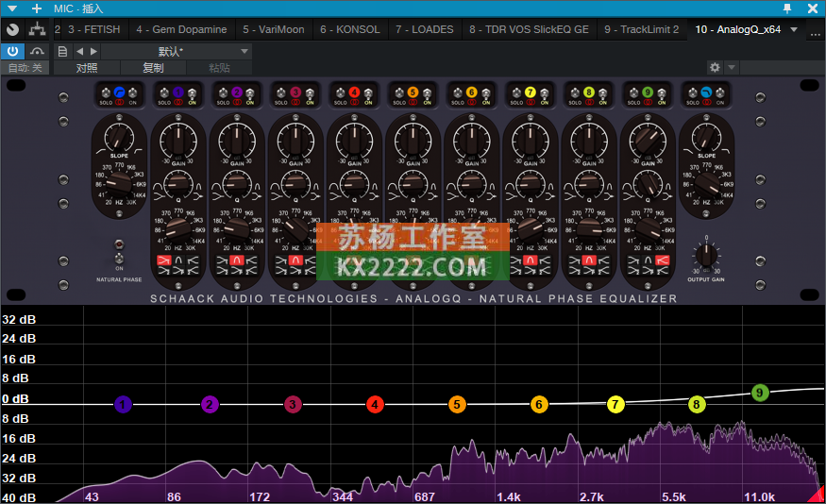
Task: Select node 6 on the EQ graph
Action: click(x=539, y=405)
